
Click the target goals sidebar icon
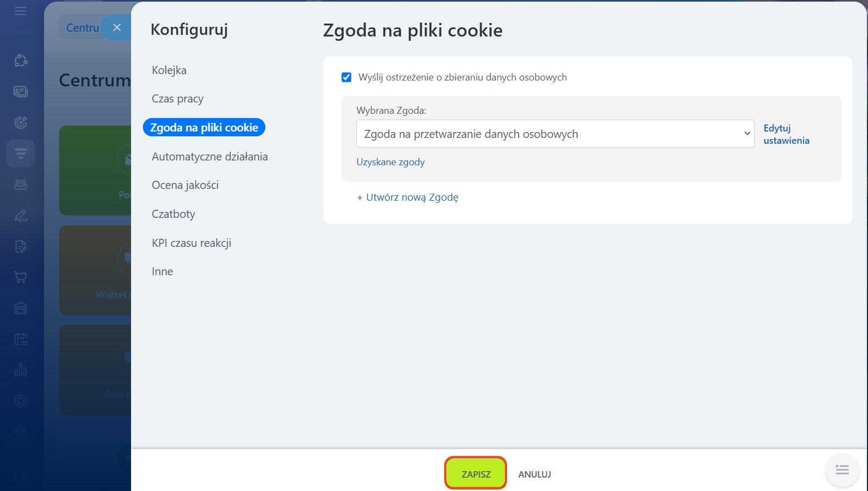point(20,123)
